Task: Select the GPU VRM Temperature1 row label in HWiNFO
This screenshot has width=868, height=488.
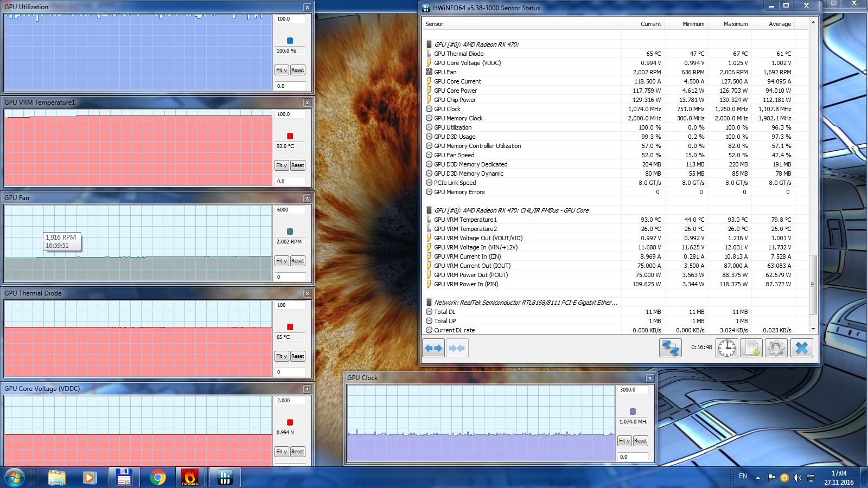Action: [x=465, y=220]
